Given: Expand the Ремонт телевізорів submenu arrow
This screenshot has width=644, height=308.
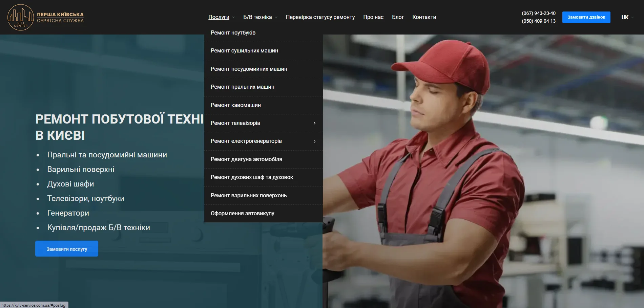Looking at the screenshot, I should [314, 123].
